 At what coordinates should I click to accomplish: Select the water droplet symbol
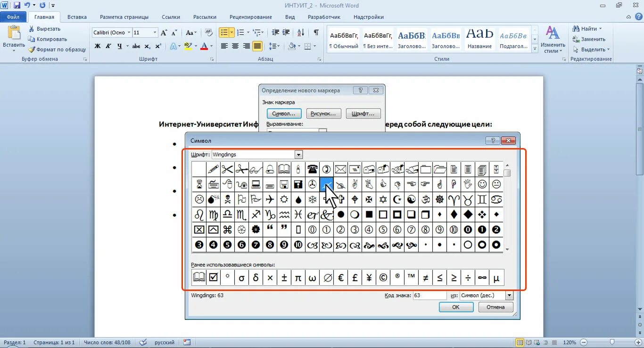pyautogui.click(x=298, y=199)
